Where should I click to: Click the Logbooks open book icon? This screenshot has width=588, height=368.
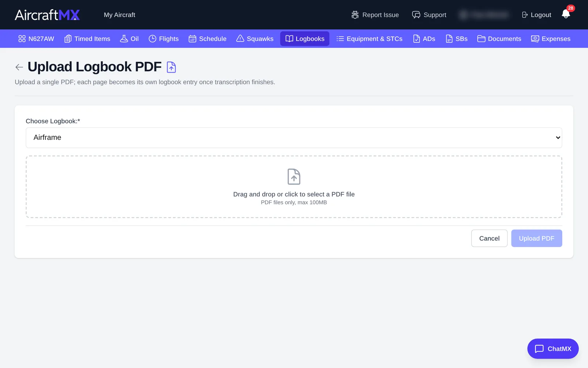(x=289, y=39)
